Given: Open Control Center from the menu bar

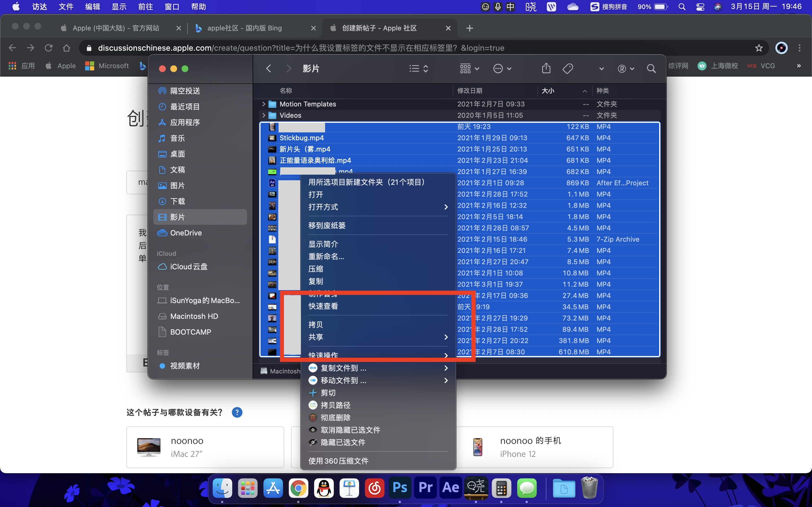Looking at the screenshot, I should point(700,7).
